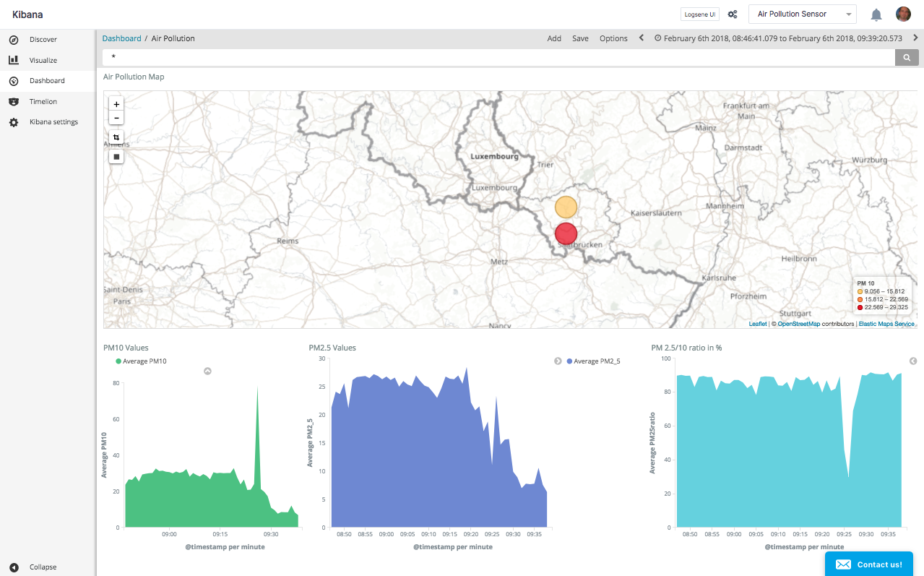
Task: Click legend range 22.569 – 29.325
Action: [882, 307]
